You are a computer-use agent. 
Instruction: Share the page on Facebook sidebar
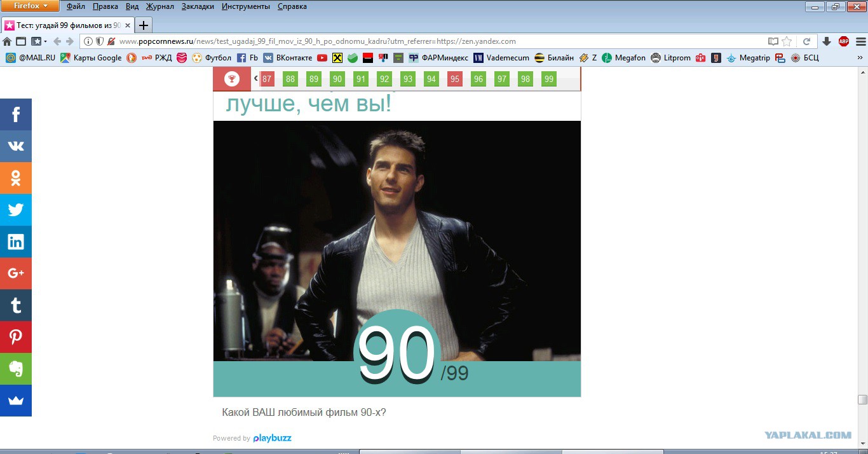tap(16, 114)
